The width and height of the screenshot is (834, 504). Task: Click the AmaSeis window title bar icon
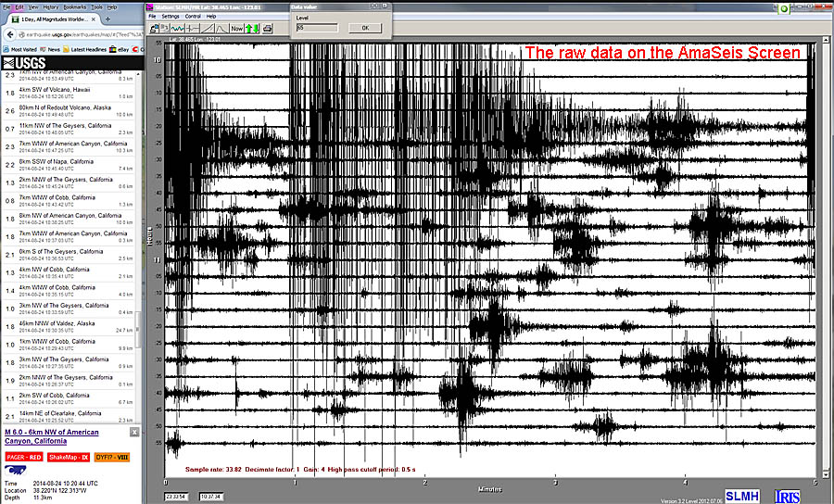tap(150, 7)
